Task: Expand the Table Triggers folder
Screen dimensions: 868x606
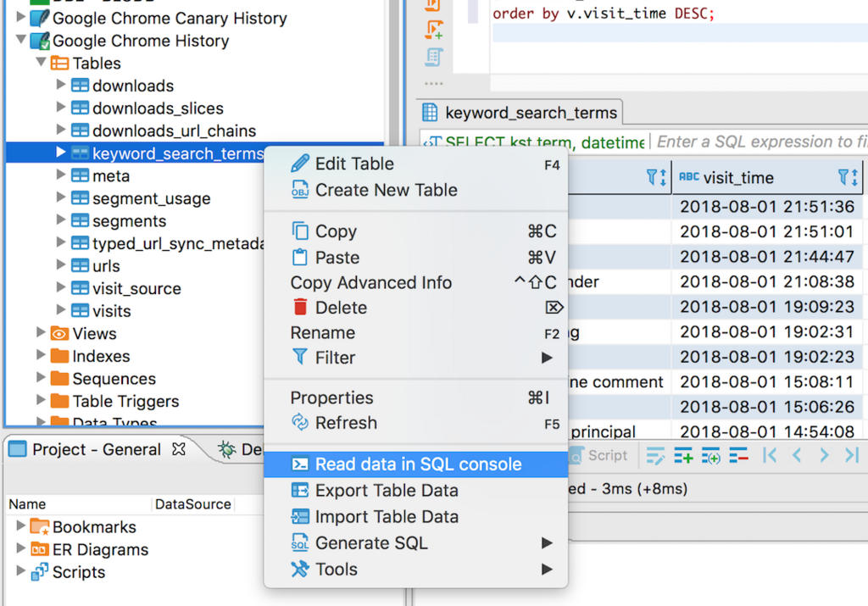Action: click(x=41, y=400)
